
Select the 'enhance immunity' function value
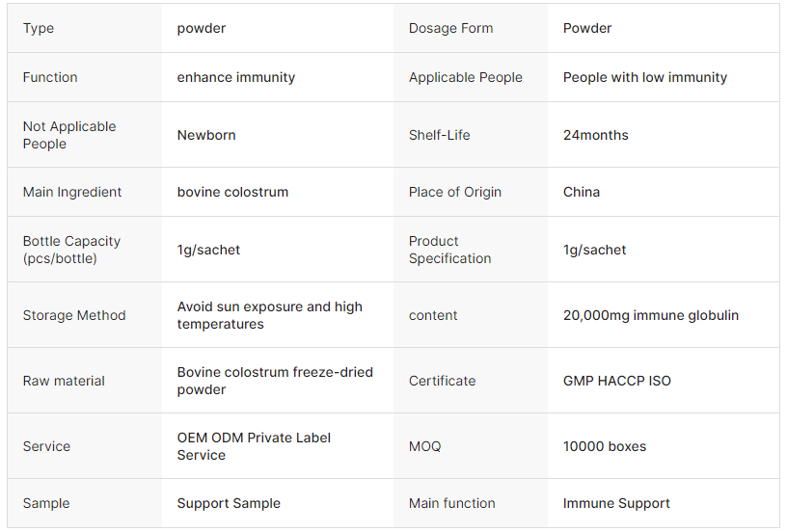point(236,77)
